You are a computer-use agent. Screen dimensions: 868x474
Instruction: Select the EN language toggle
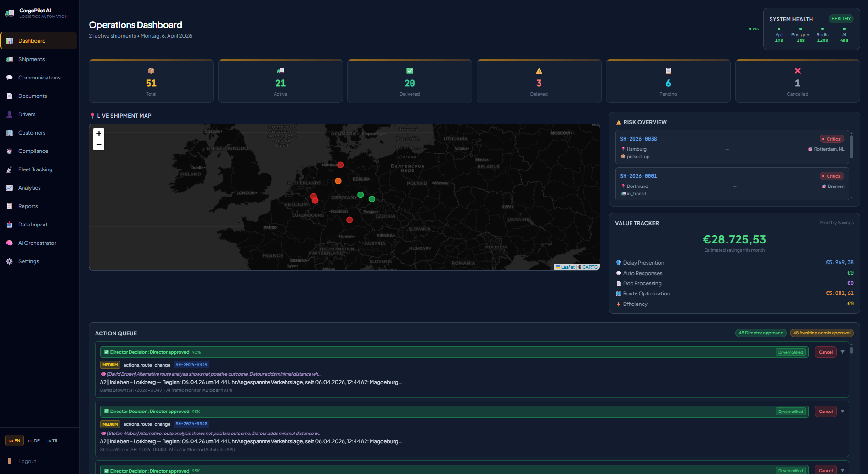[x=14, y=440]
